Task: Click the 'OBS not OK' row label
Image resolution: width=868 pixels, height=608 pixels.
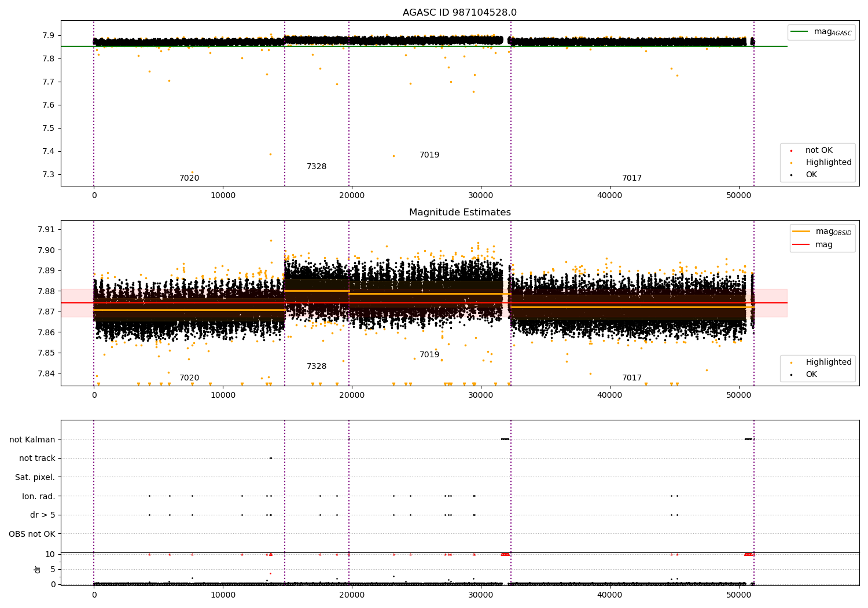Action: tap(32, 534)
